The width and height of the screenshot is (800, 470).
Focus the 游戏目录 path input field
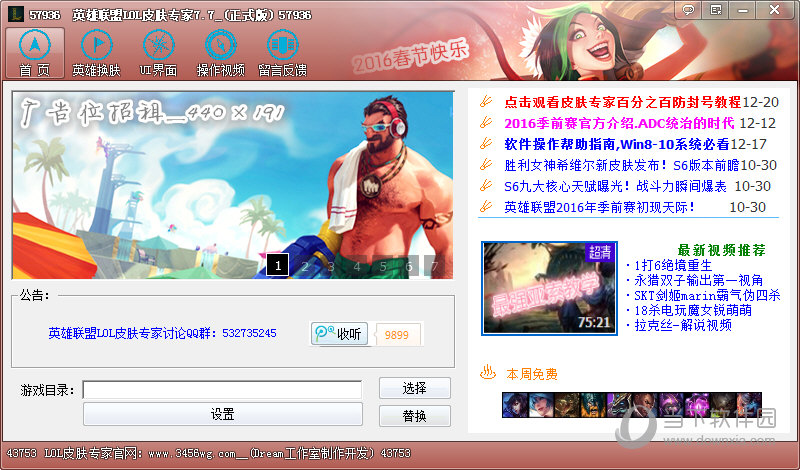tap(222, 390)
